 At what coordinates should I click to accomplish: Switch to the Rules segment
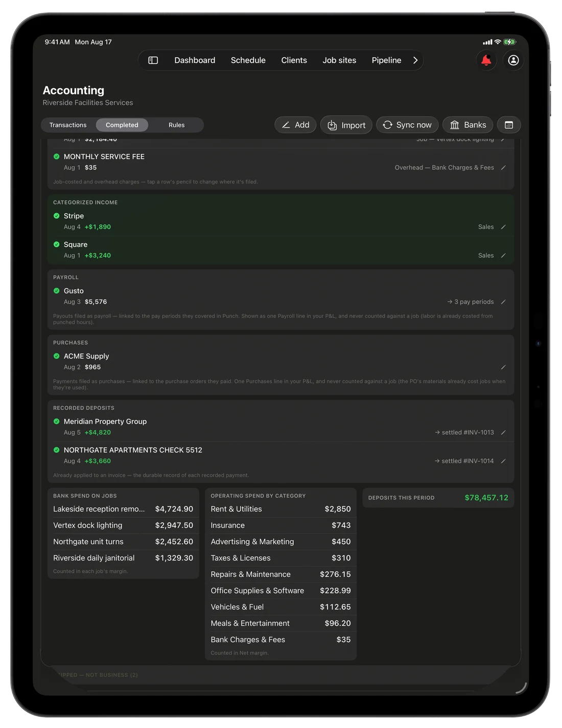[x=176, y=125]
